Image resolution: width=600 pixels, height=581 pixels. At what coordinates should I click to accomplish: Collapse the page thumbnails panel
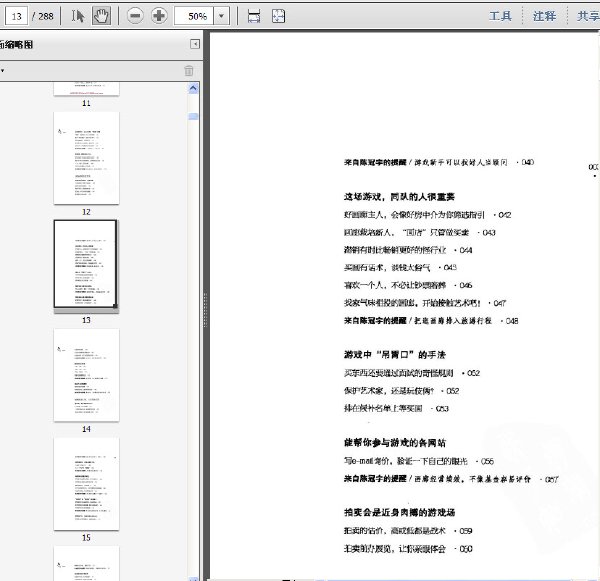pyautogui.click(x=195, y=44)
